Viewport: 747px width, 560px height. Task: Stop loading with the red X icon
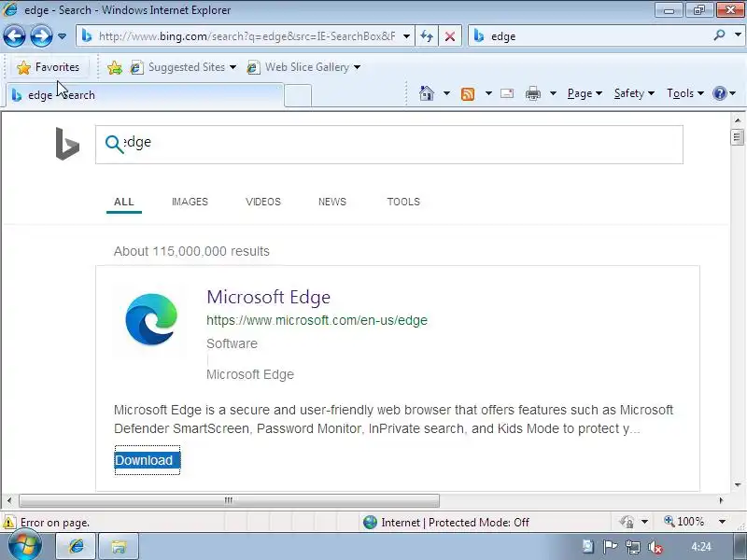tap(450, 36)
